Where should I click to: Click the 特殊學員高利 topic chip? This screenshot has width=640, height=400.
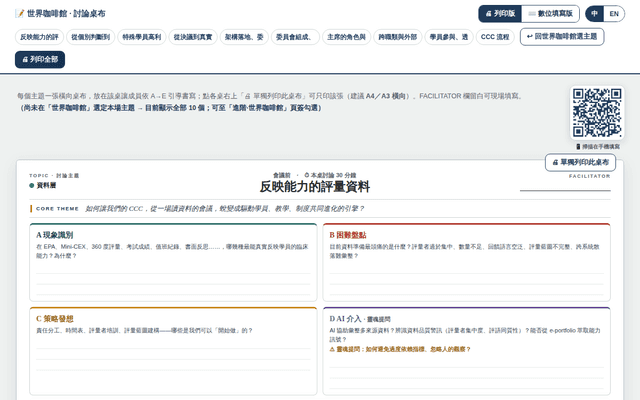pos(142,37)
